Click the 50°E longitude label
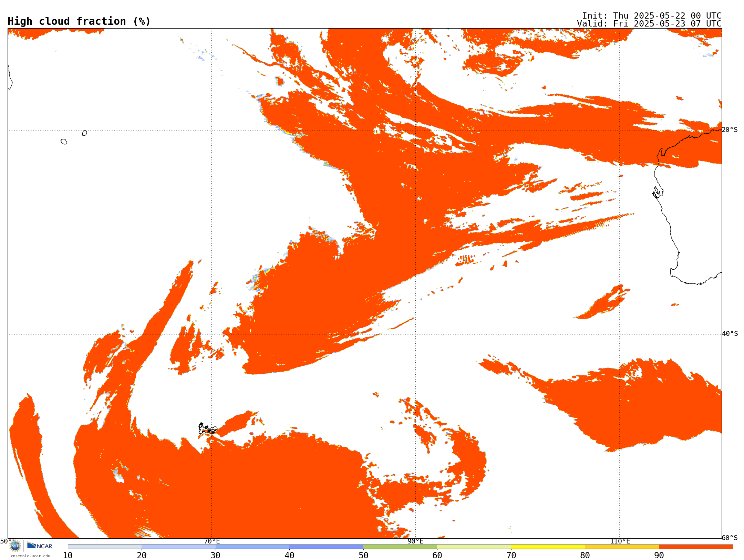Viewport: 744px width, 560px height. pyautogui.click(x=8, y=541)
